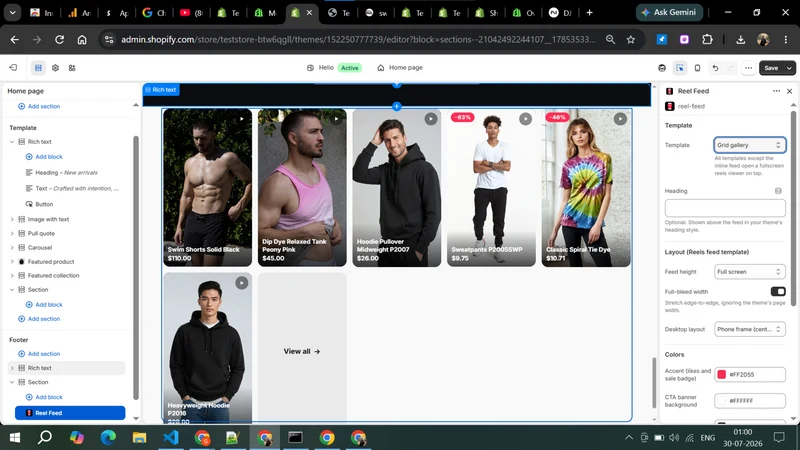Open Chrome extensions puzzle icon
The height and width of the screenshot is (450, 800).
[x=707, y=39]
